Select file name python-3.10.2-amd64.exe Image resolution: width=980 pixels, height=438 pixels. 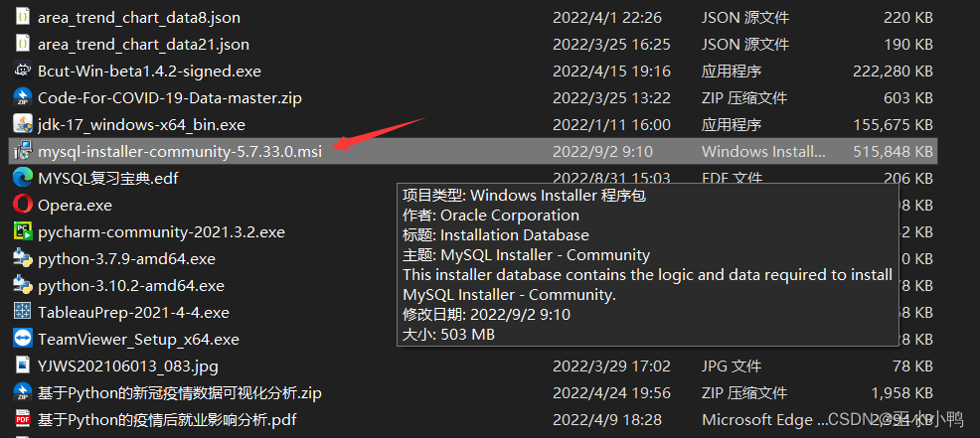pyautogui.click(x=130, y=285)
